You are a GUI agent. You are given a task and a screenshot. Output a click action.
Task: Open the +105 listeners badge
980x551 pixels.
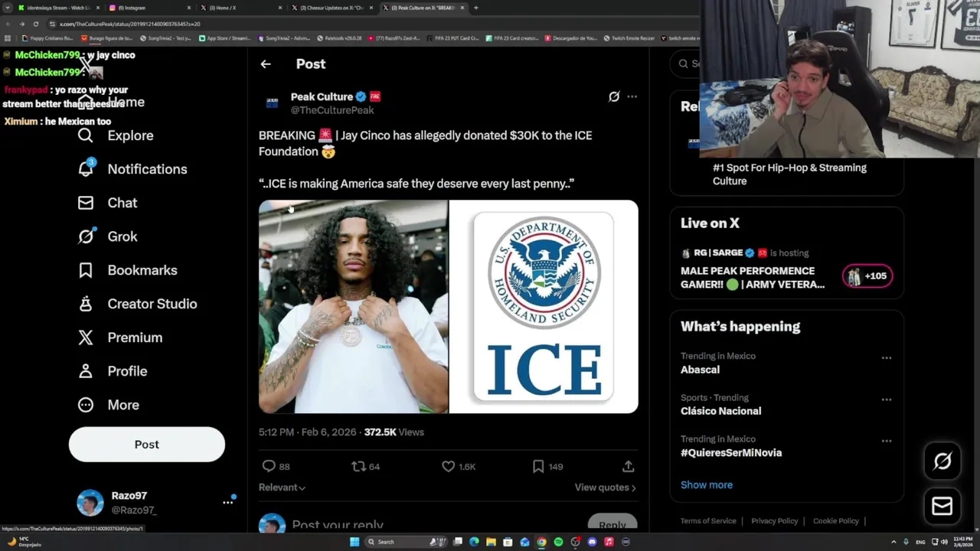[x=867, y=276]
